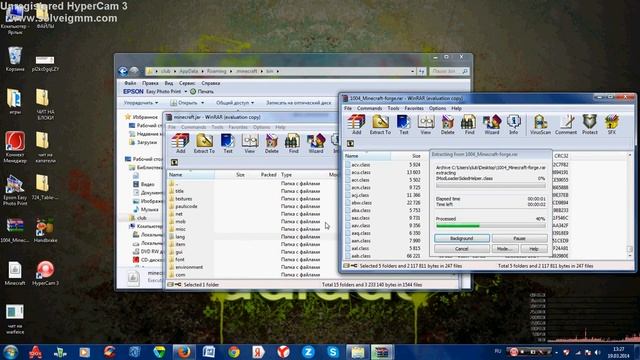Go up one level in minecraft.jar window
640x360 pixels.
[x=174, y=162]
